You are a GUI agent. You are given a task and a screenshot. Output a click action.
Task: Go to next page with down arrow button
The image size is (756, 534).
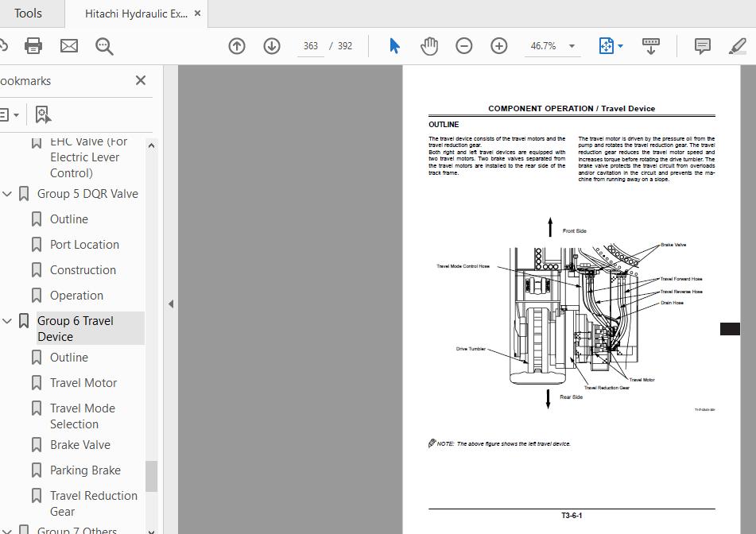(271, 45)
